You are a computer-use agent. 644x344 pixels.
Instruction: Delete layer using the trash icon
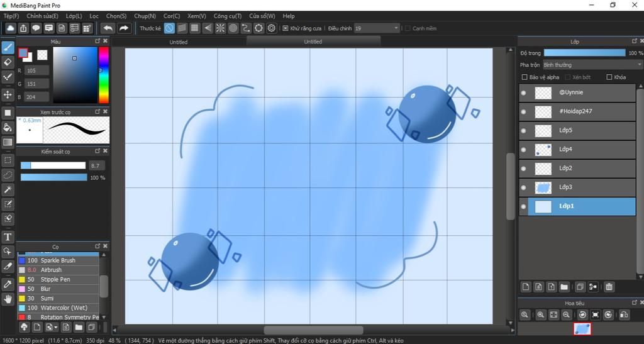point(609,287)
